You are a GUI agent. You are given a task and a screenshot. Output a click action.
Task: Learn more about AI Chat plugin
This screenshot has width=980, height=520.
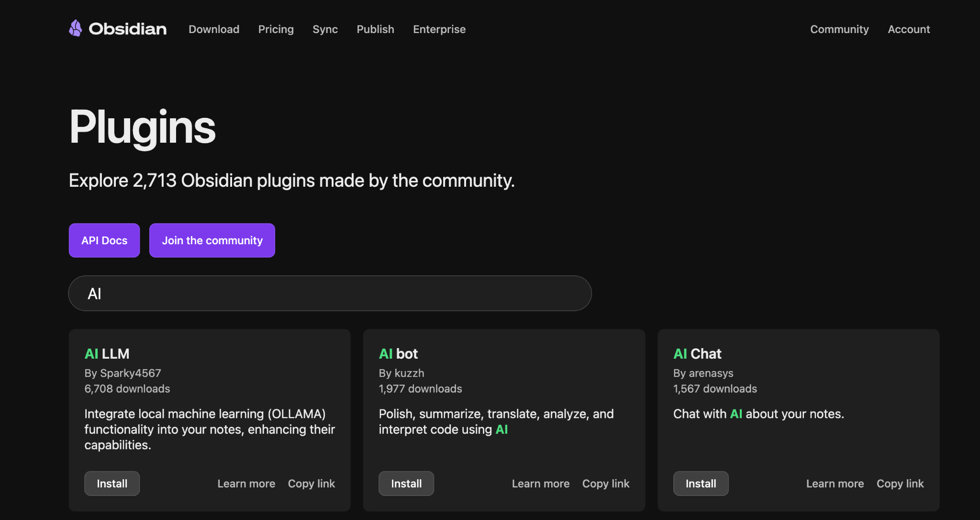click(x=835, y=484)
